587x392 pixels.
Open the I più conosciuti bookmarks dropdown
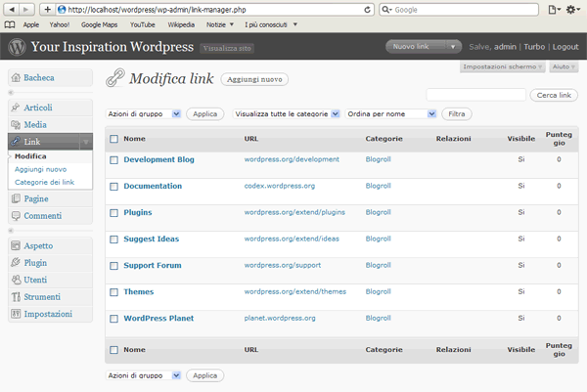pos(271,24)
